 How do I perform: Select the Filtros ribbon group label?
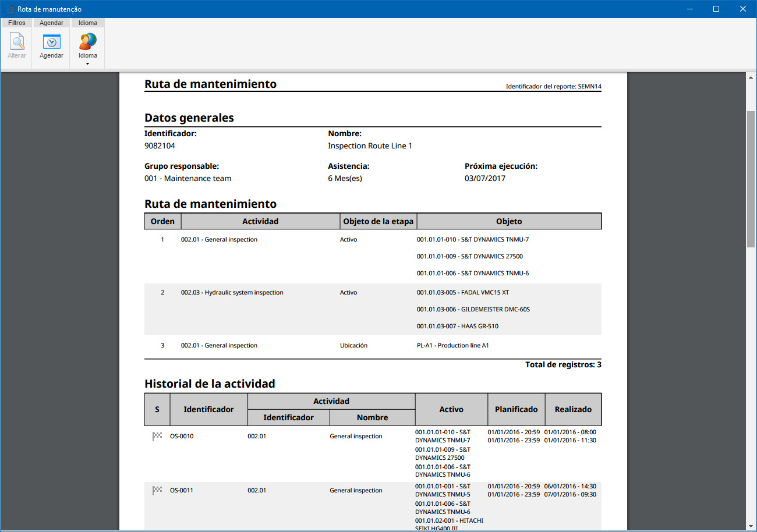point(17,23)
